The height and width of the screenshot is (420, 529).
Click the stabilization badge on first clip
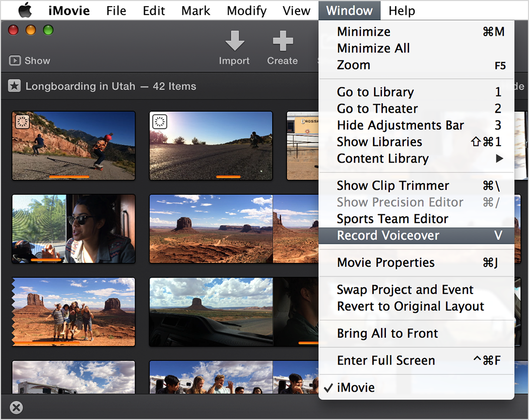pyautogui.click(x=22, y=121)
